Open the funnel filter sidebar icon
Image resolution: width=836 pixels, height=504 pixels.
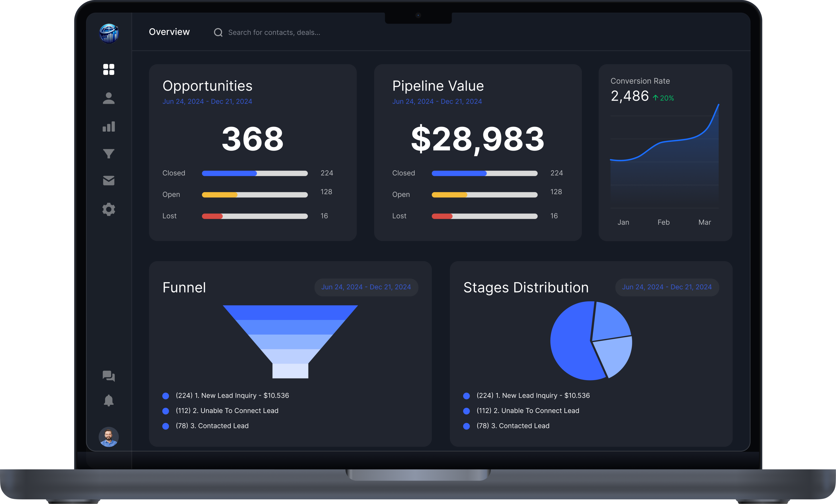click(x=109, y=154)
